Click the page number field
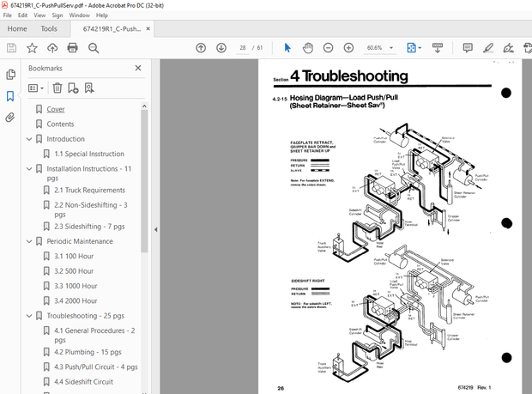The height and width of the screenshot is (394, 532). (243, 48)
